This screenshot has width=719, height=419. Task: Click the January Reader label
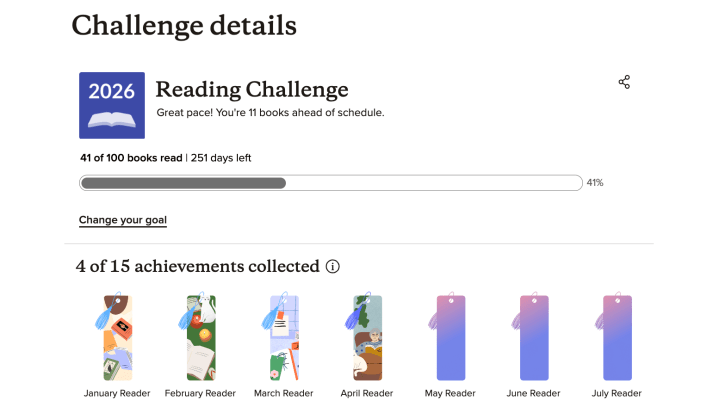117,393
